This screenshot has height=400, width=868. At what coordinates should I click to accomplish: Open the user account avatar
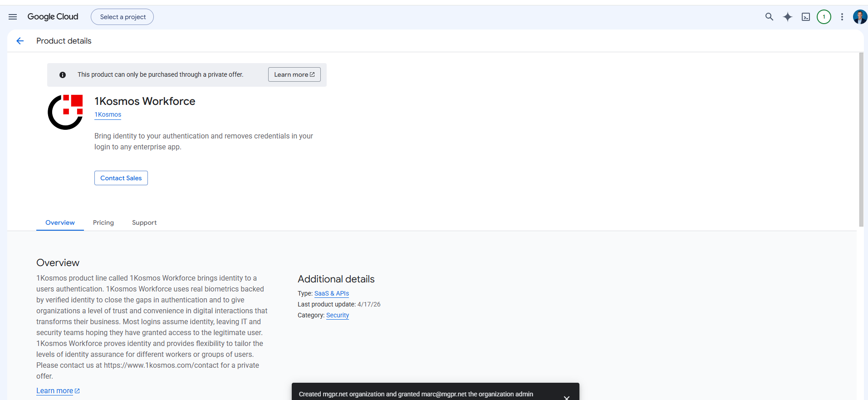(x=860, y=17)
